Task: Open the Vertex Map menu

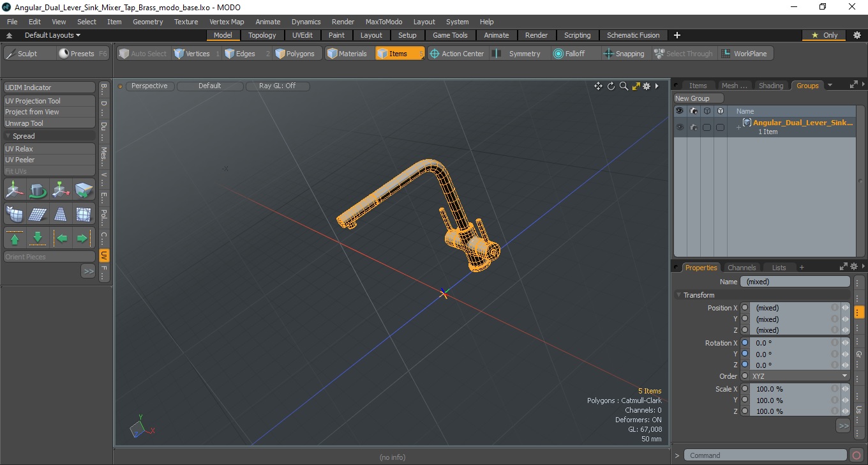Action: pyautogui.click(x=227, y=22)
